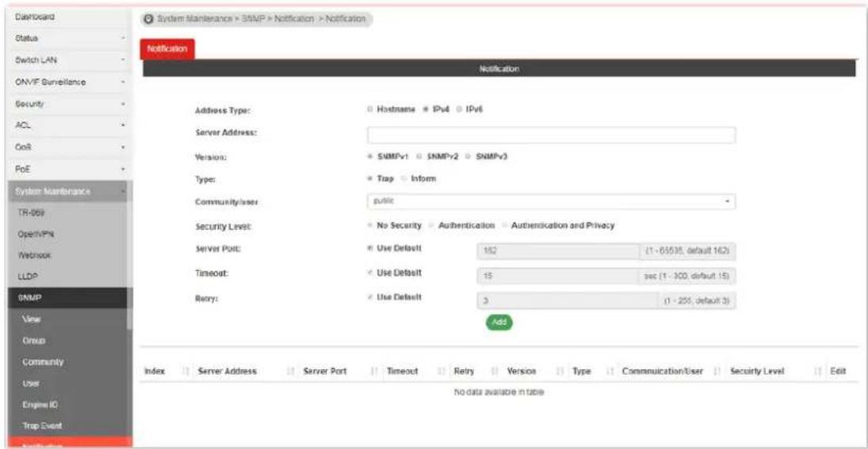Select Authentication security level radio
Screen dimensions: 868x449
coord(430,226)
